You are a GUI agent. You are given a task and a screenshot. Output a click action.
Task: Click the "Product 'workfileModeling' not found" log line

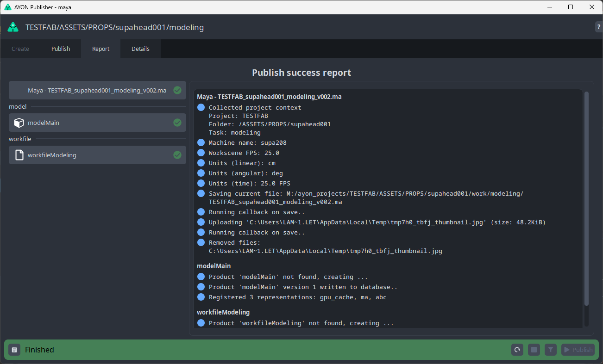tap(301, 323)
